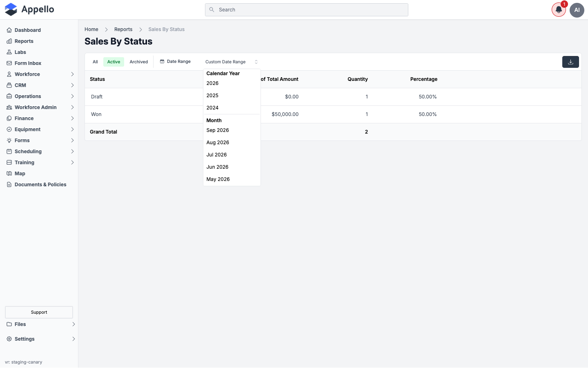Click the Equipment icon in sidebar
Image resolution: width=588 pixels, height=375 pixels.
pos(9,129)
